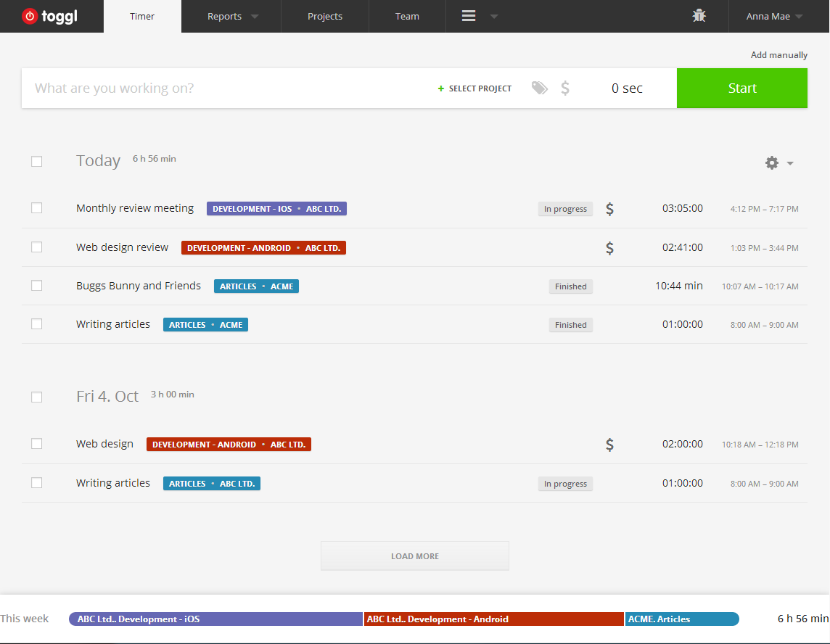Click the Web design review description

(123, 247)
